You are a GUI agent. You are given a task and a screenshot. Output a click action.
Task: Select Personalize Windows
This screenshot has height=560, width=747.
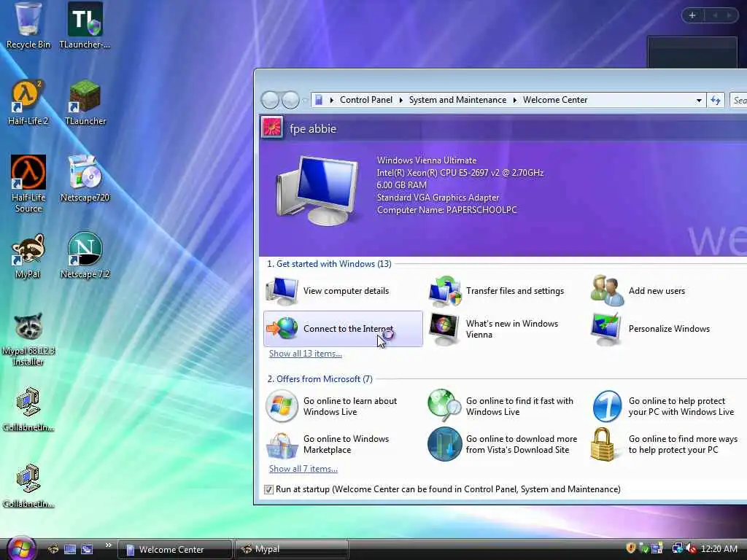tap(651, 329)
